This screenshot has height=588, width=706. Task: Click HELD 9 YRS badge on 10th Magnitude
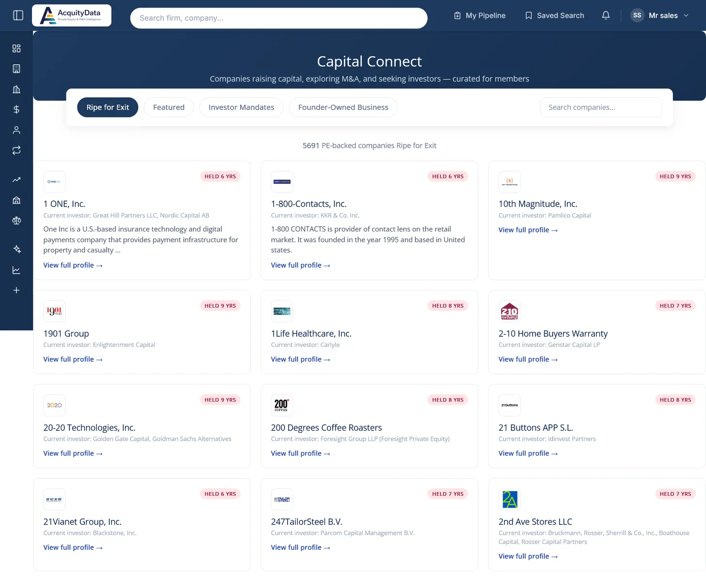coord(676,176)
